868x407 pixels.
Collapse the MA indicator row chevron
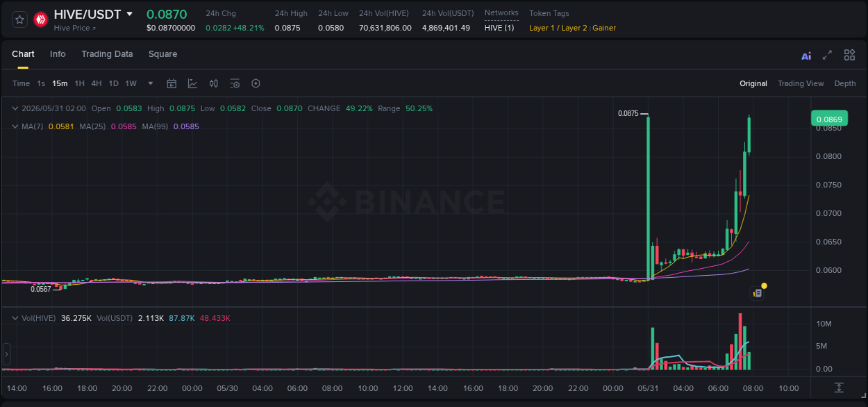click(x=15, y=126)
